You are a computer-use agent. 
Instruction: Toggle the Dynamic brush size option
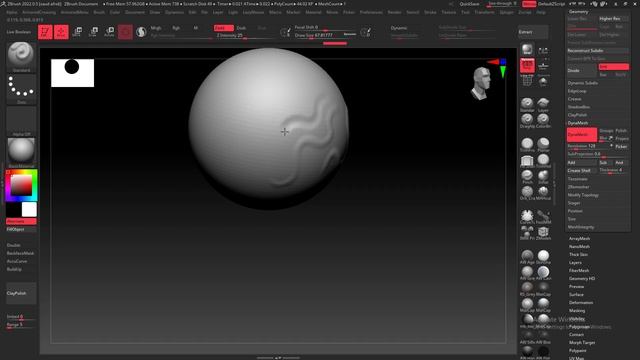399,28
